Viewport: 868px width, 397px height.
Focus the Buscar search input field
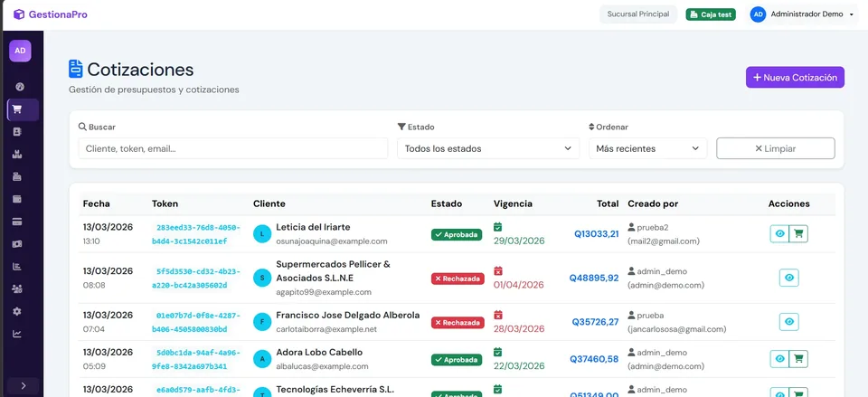233,148
